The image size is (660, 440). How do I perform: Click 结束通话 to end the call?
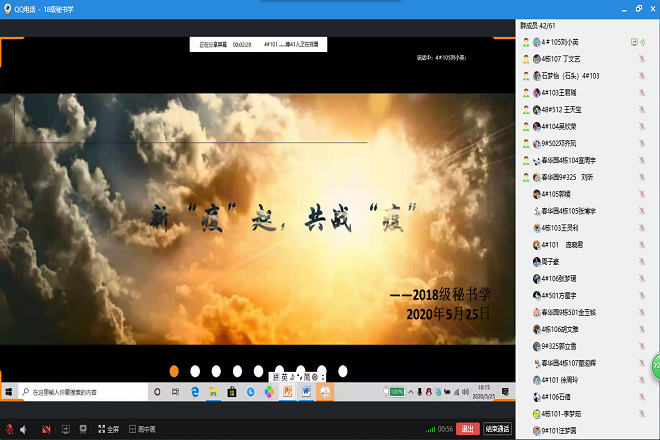497,429
